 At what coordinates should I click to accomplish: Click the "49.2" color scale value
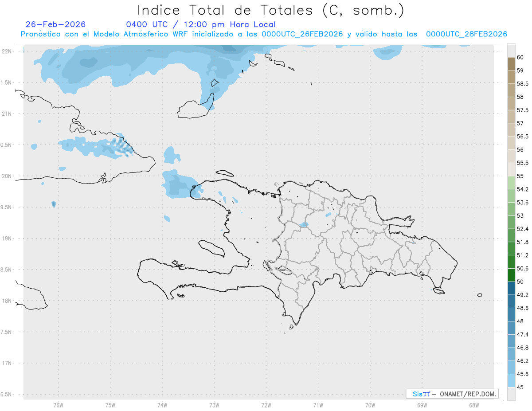(522, 295)
